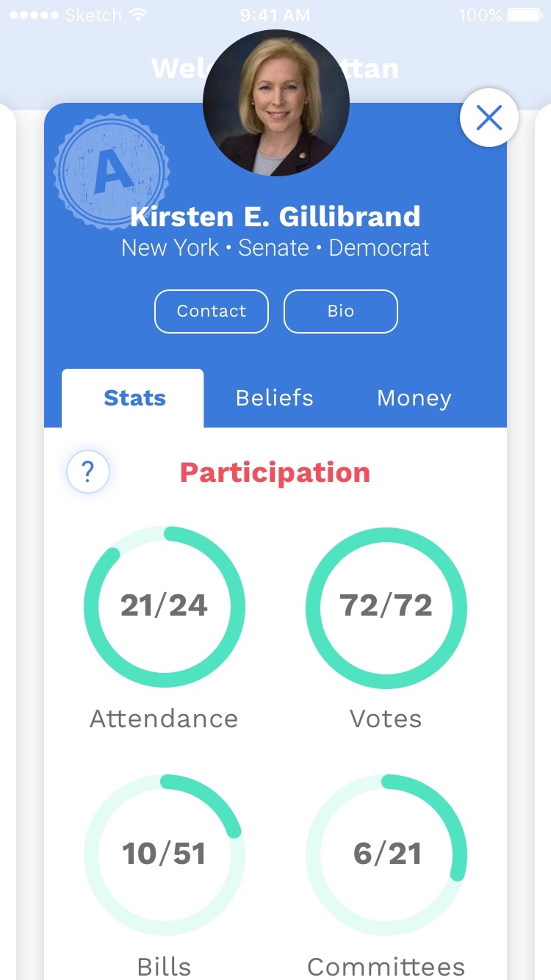Image resolution: width=551 pixels, height=980 pixels.
Task: Close the senator profile card
Action: point(489,118)
